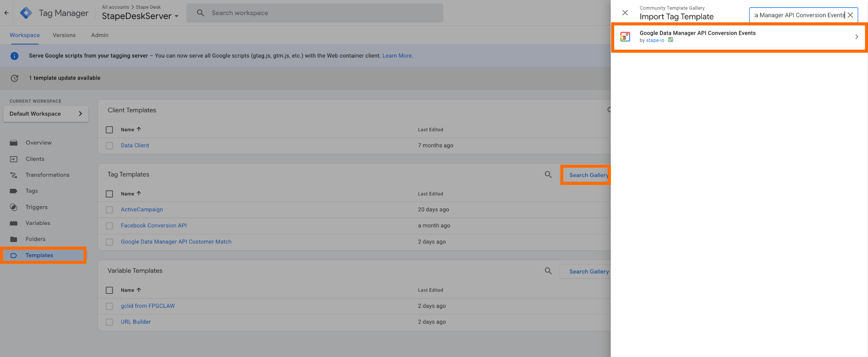Click the Last Edited header in Tag Templates
The width and height of the screenshot is (868, 357).
pos(430,194)
